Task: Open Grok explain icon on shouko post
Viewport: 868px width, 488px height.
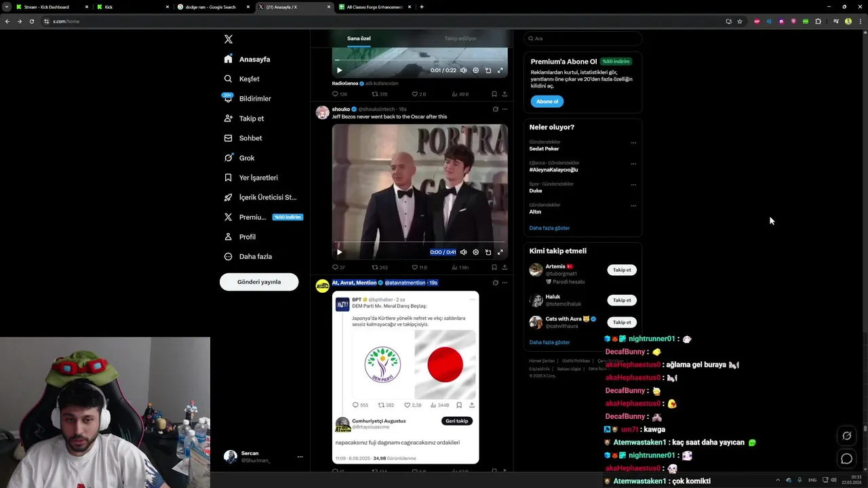Action: click(x=496, y=109)
